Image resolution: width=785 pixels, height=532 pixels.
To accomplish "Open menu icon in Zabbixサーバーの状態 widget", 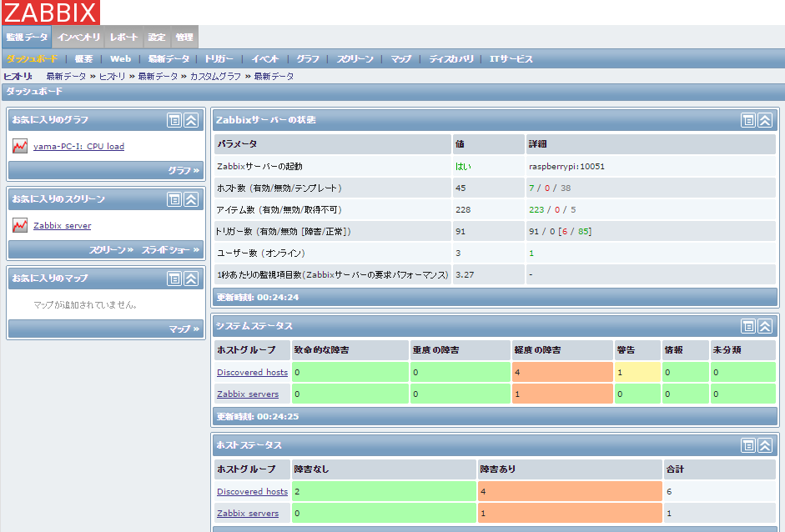I will [x=748, y=120].
